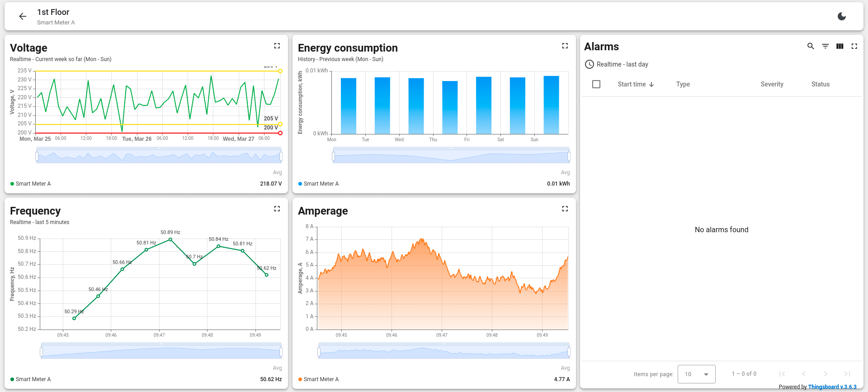Open alarm search
Viewport: 868px width, 392px height.
pos(811,46)
